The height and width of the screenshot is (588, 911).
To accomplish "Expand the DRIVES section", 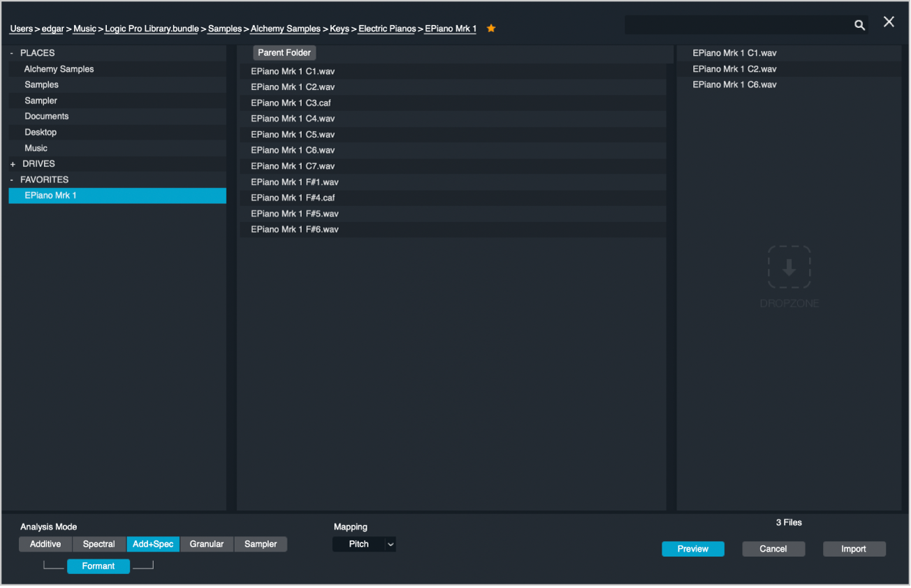I will click(x=13, y=164).
